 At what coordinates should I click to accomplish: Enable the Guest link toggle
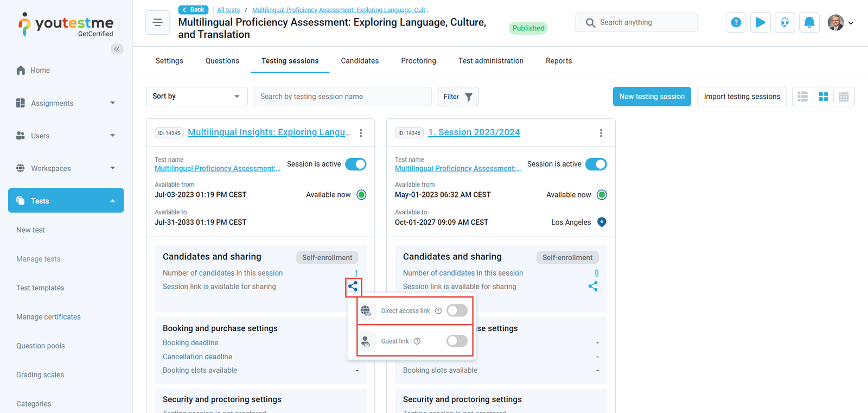point(457,341)
